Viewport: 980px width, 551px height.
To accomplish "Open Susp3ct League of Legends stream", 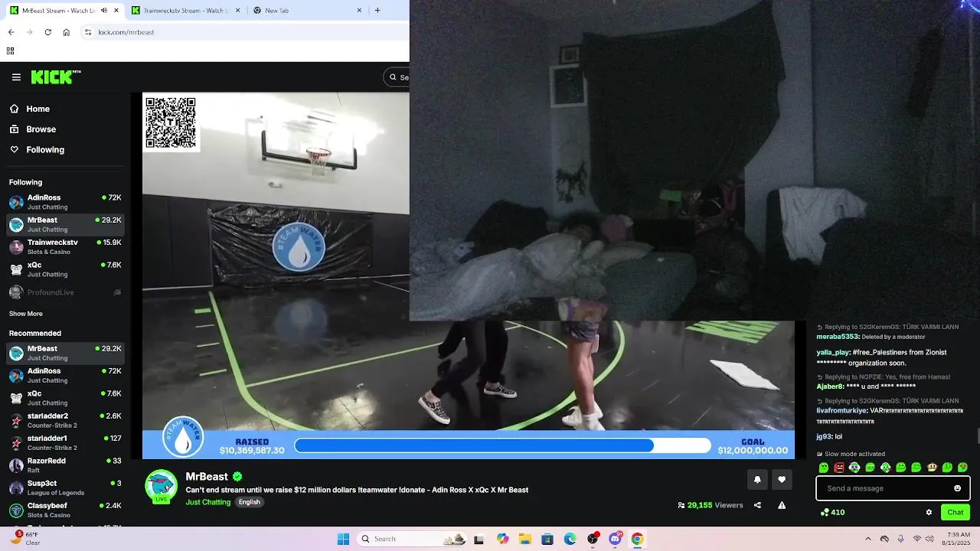I will pos(65,487).
